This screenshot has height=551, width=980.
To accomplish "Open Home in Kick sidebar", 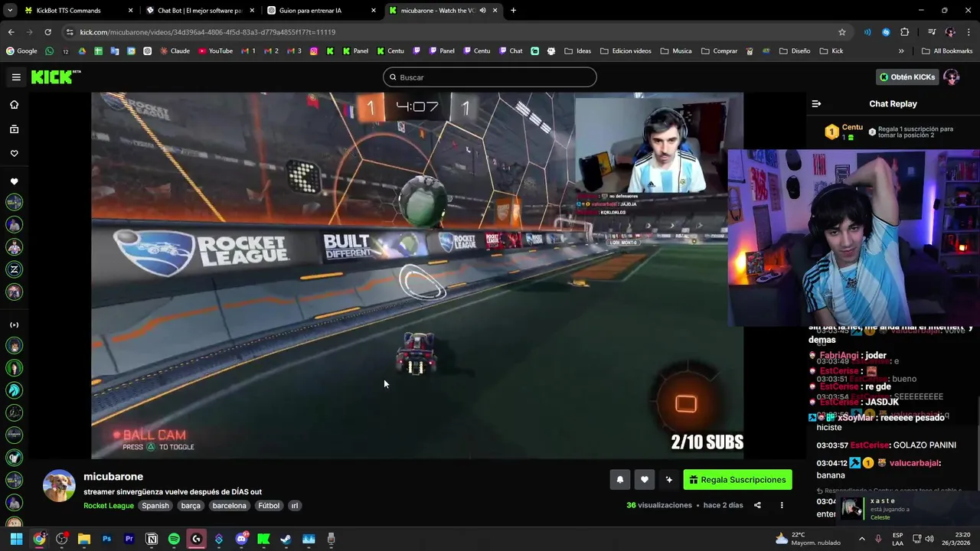I will coord(14,105).
